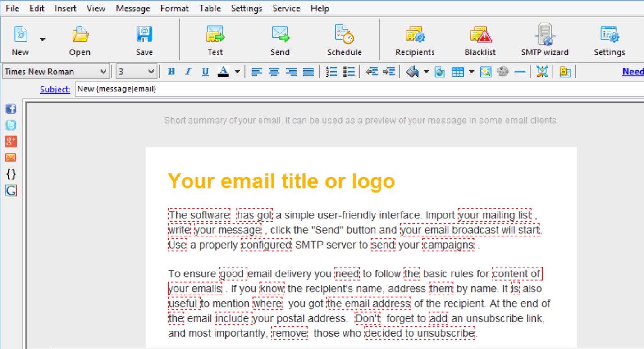644x349 pixels.
Task: Insert merge fields using the curly braces icon
Action: point(11,174)
